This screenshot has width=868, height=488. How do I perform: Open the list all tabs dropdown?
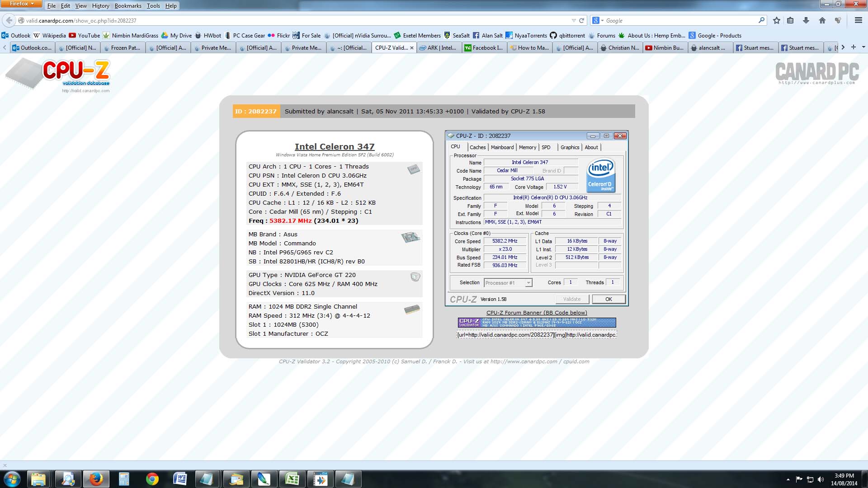[x=863, y=47]
